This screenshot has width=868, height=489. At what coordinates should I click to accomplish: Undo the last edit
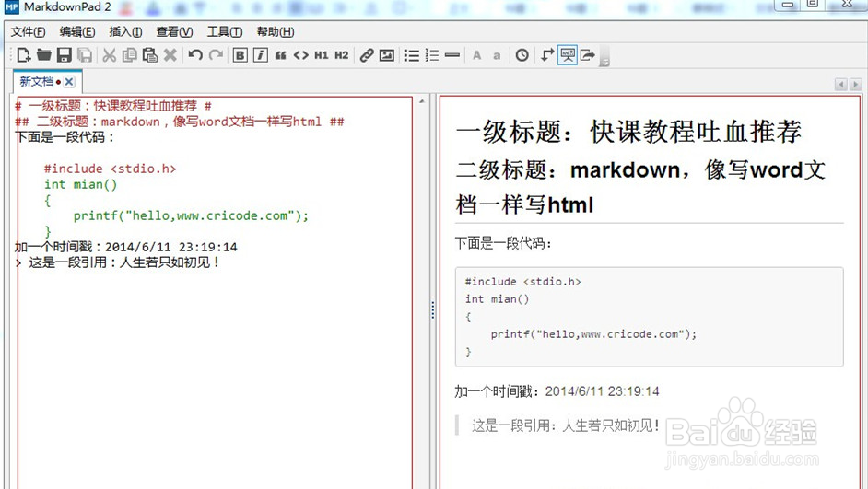tap(194, 54)
